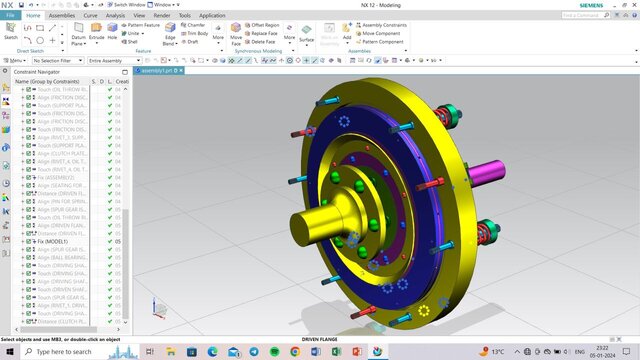Viewport: 640px width, 360px height.
Task: Open the Window dropdown in title bar
Action: click(163, 5)
